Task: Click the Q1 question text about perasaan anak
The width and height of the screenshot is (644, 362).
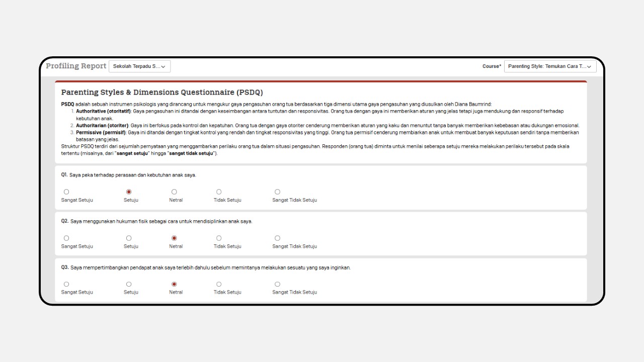Action: pyautogui.click(x=133, y=175)
